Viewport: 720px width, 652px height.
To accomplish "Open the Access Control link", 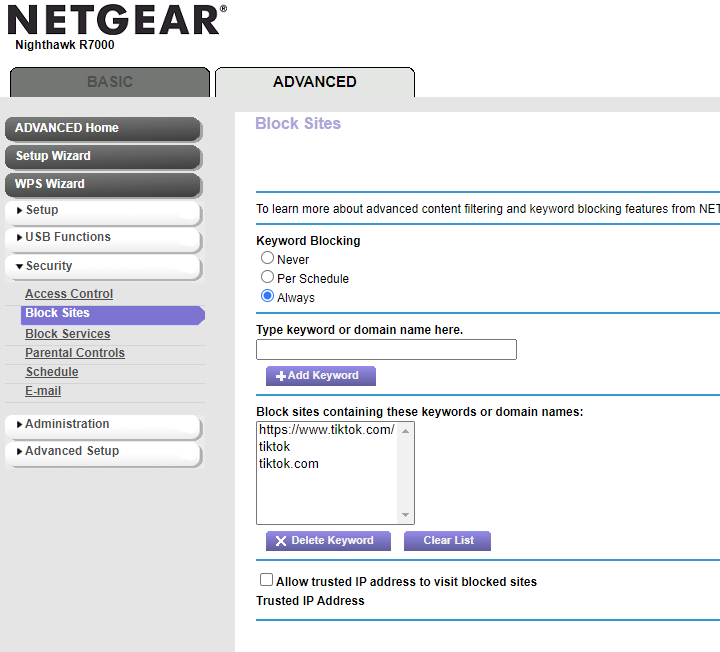I will tap(69, 294).
